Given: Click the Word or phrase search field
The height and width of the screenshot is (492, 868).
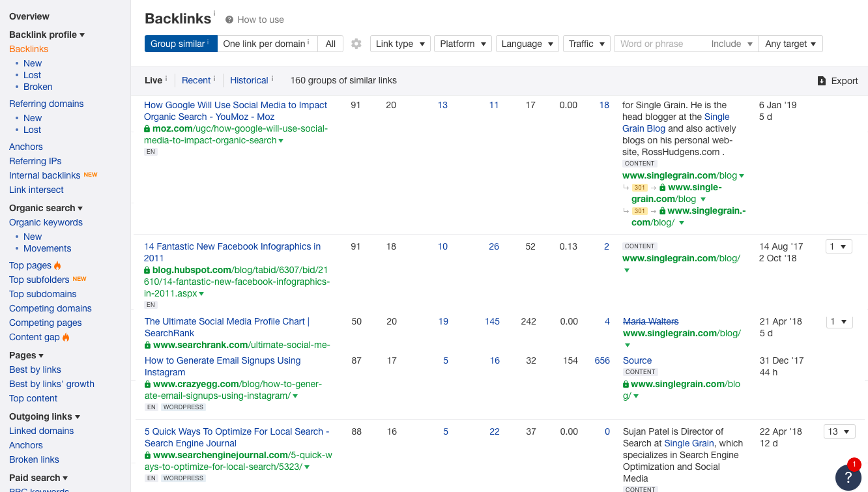Looking at the screenshot, I should coord(660,44).
